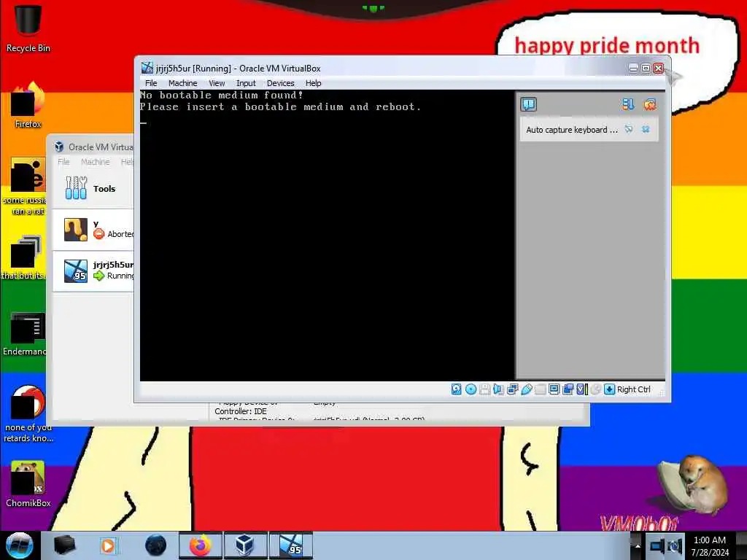747x560 pixels.
Task: Click the hard disk activity status icon
Action: pyautogui.click(x=457, y=389)
